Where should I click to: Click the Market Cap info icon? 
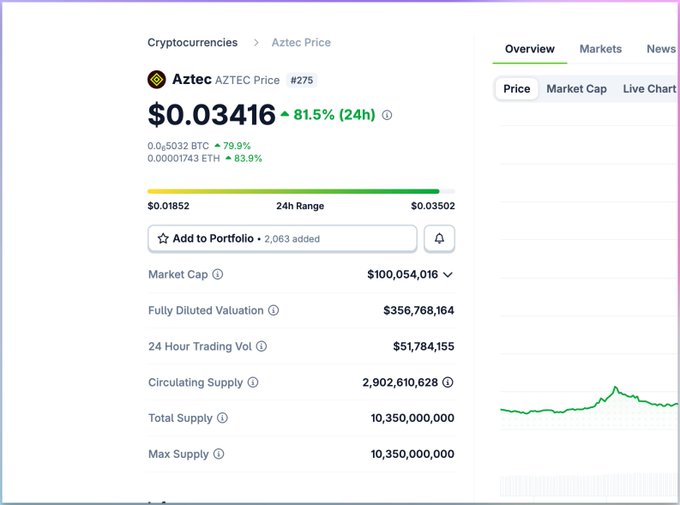pos(218,274)
